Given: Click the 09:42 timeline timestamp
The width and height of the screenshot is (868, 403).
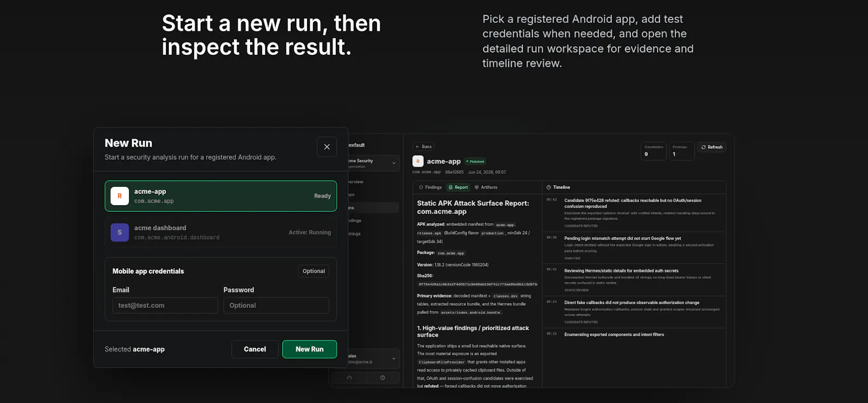Looking at the screenshot, I should (x=551, y=200).
